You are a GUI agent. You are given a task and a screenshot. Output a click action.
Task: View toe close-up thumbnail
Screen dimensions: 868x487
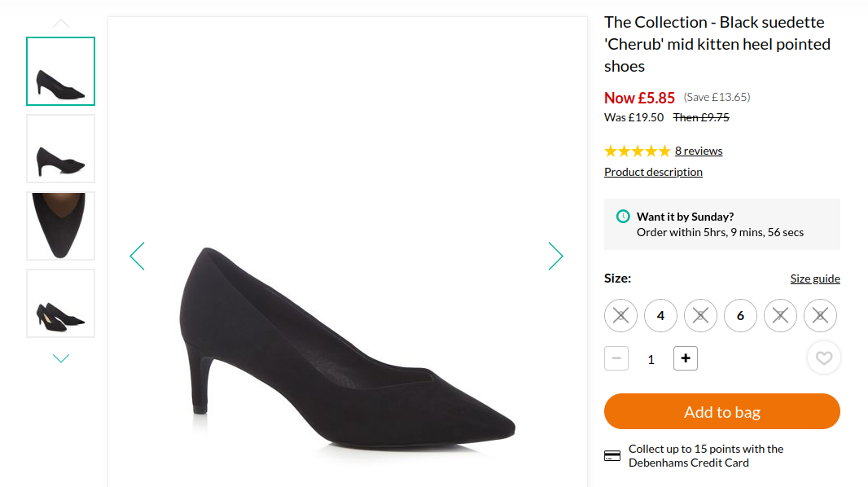coord(60,226)
